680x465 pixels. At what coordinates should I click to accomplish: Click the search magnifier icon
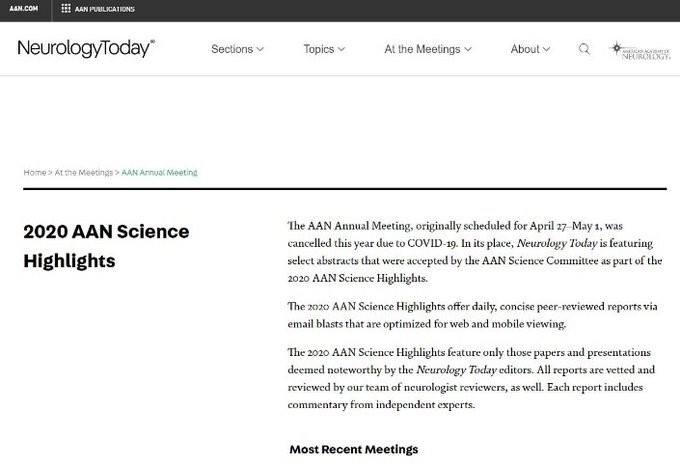[584, 49]
